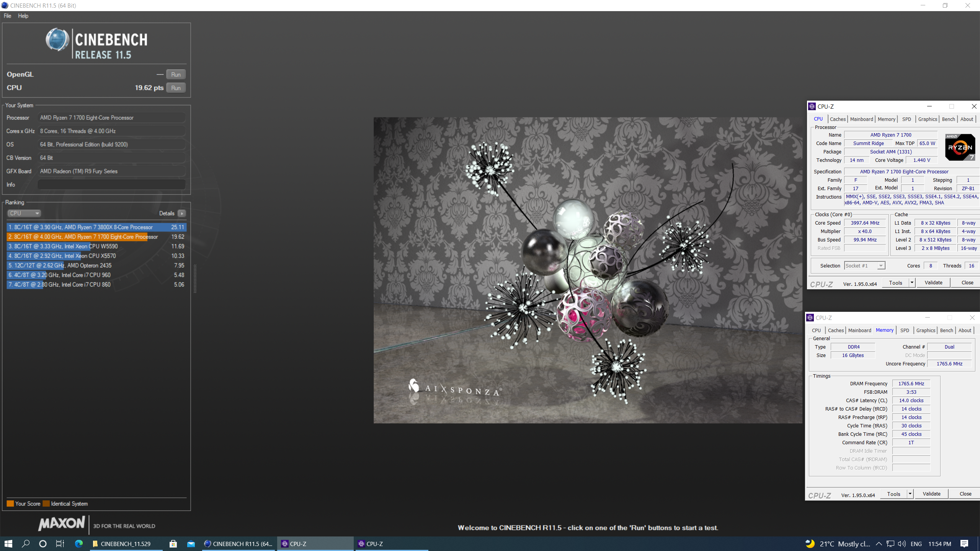Switch to SPD tab in lower CPU-Z window
Screen dimensions: 980x551
pos(904,330)
